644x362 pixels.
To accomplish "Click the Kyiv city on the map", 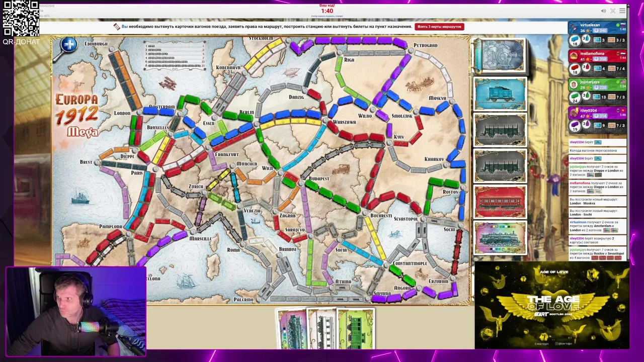I will (398, 137).
